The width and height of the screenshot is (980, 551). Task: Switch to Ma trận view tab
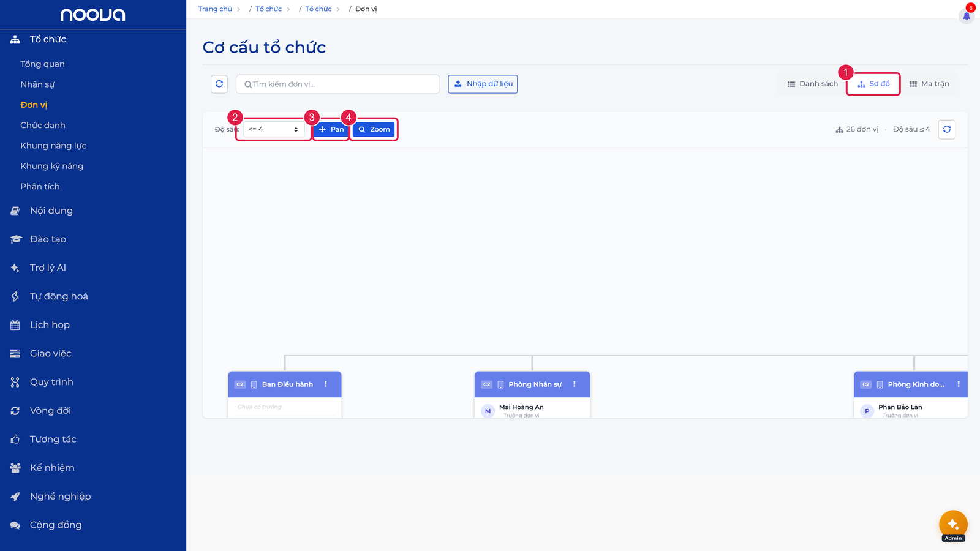[929, 84]
